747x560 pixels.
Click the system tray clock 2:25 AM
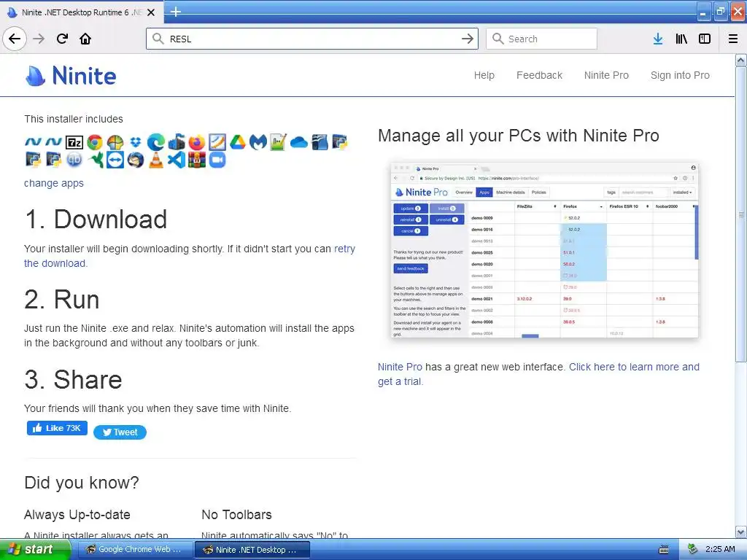point(720,549)
